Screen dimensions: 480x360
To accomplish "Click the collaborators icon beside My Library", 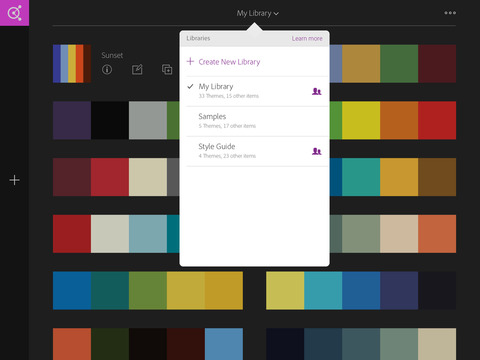I will [316, 91].
